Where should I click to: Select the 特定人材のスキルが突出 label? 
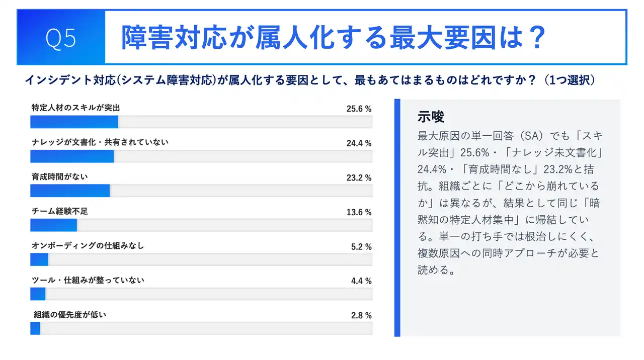click(x=75, y=108)
